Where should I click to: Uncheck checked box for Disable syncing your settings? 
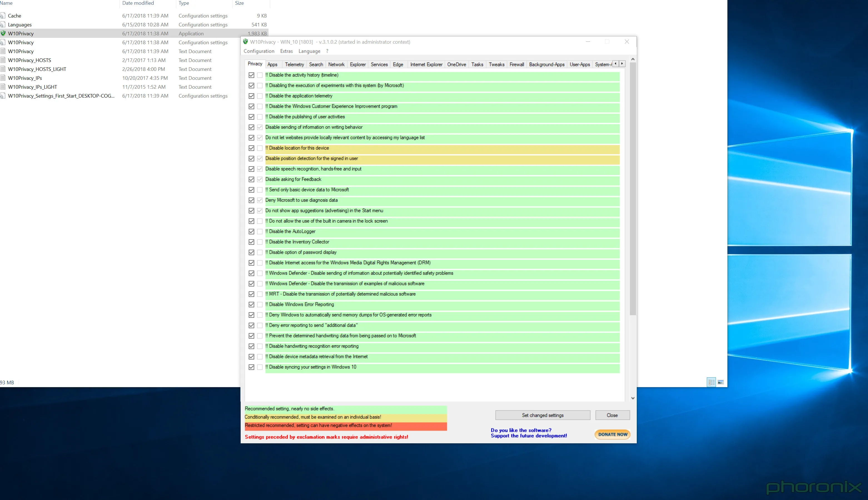coord(251,367)
